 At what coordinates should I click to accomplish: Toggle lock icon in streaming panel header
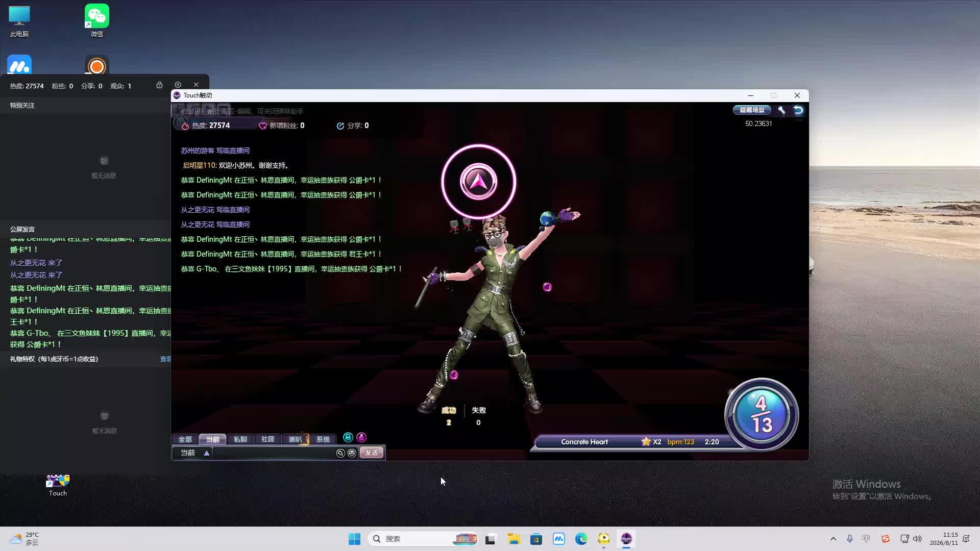159,85
